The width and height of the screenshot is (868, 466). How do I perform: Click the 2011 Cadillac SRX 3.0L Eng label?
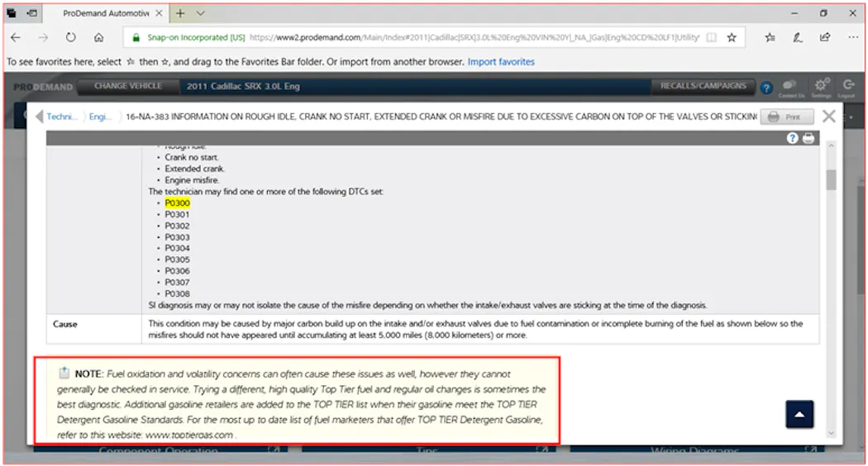[243, 86]
